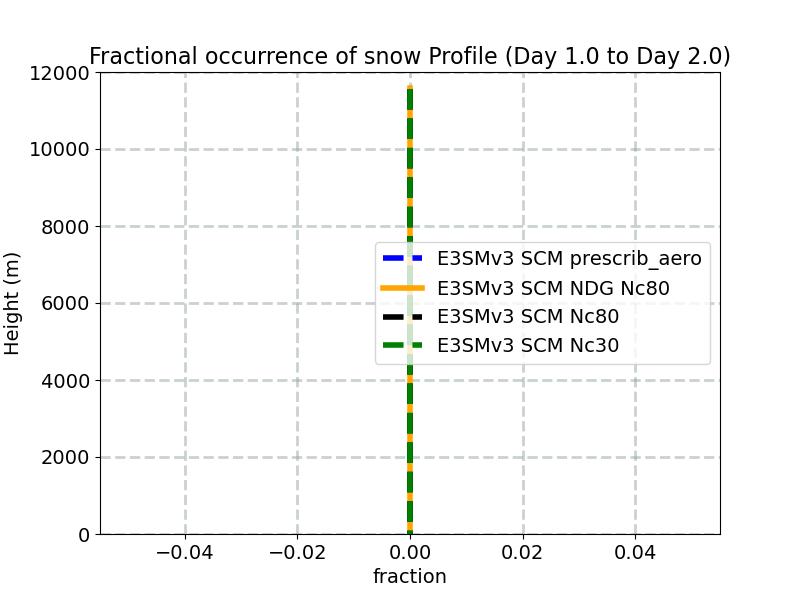Viewport: 800px width, 600px height.
Task: Click the 10000 y-axis tick label
Action: tap(59, 150)
